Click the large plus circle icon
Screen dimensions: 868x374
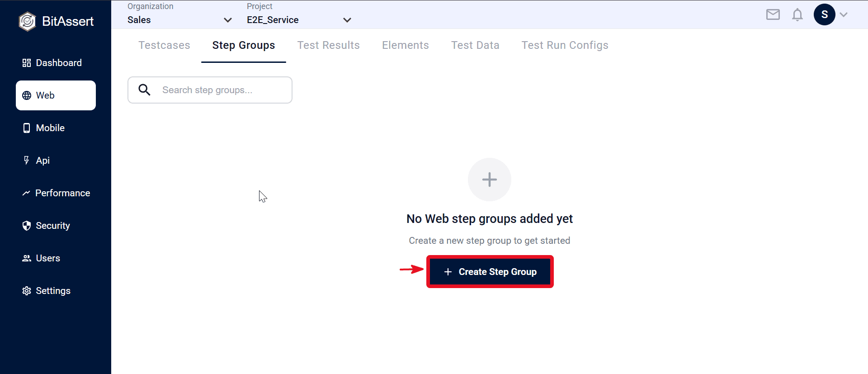[490, 180]
